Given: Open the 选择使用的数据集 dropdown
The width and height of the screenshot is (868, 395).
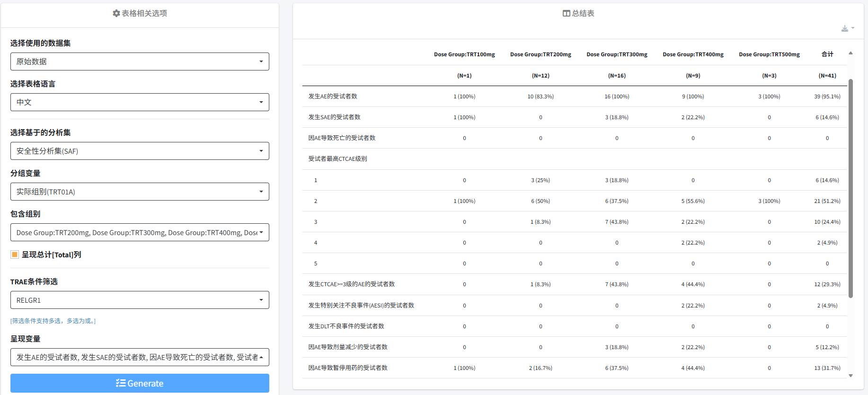Looking at the screenshot, I should (140, 61).
